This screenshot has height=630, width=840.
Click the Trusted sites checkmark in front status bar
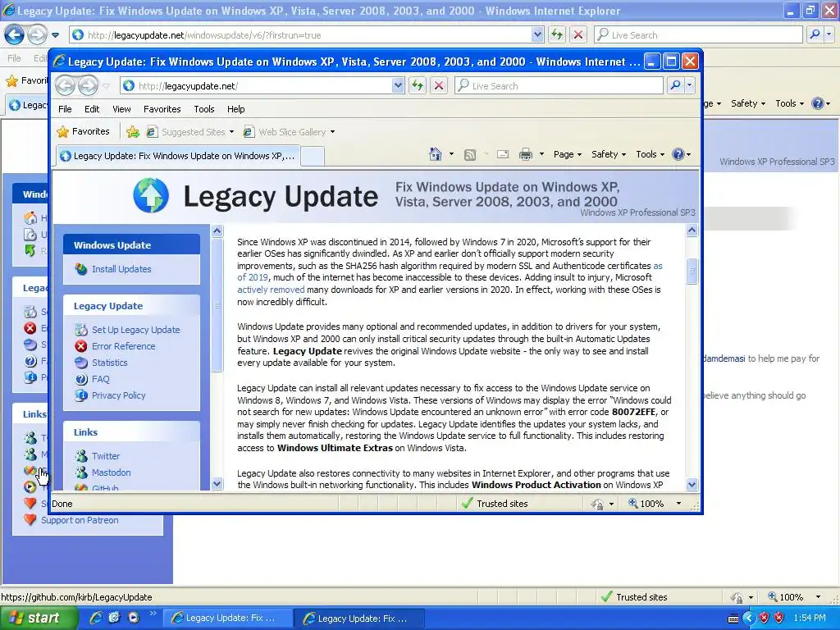point(467,503)
